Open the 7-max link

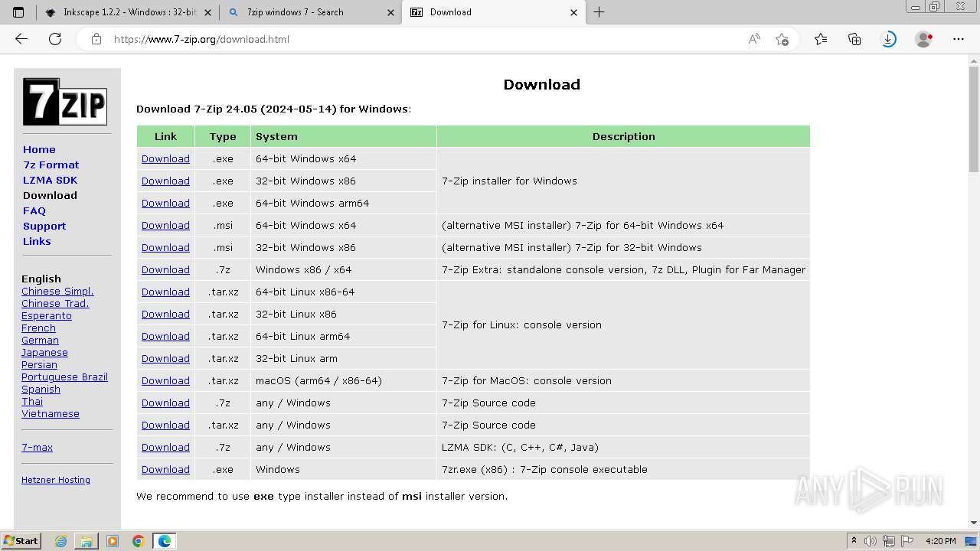[x=37, y=447]
